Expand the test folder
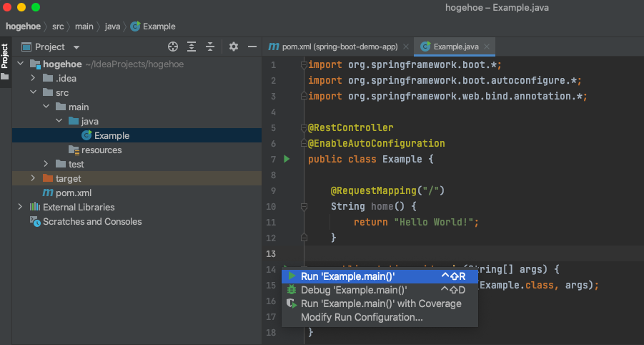644x345 pixels. coord(46,164)
